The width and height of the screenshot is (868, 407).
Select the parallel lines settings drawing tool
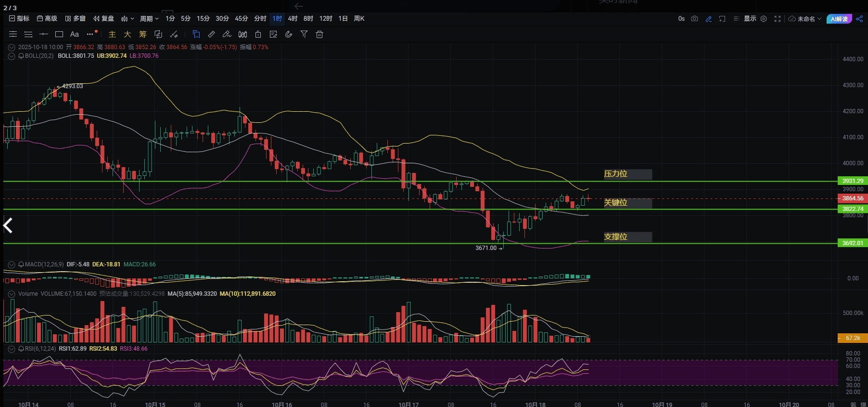[x=13, y=34]
